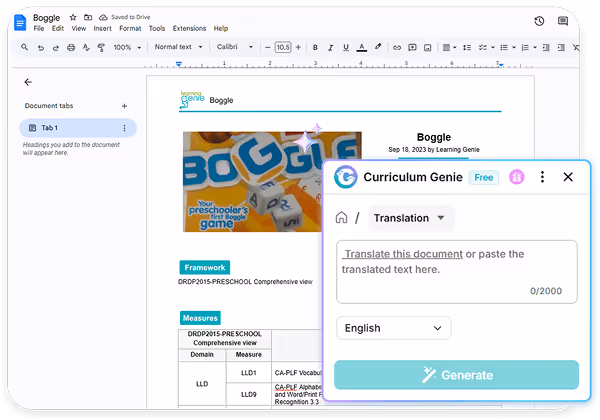Move the document with the folder icon
The image size is (600, 420).
click(x=88, y=17)
